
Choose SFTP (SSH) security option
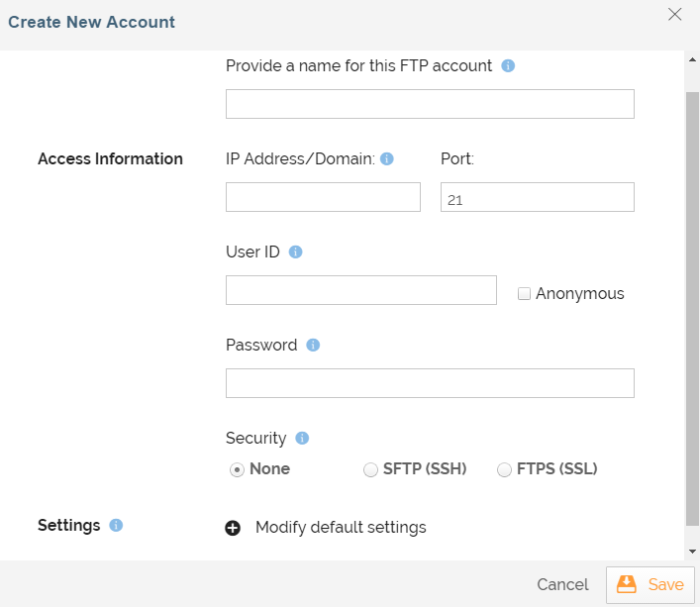coord(371,470)
